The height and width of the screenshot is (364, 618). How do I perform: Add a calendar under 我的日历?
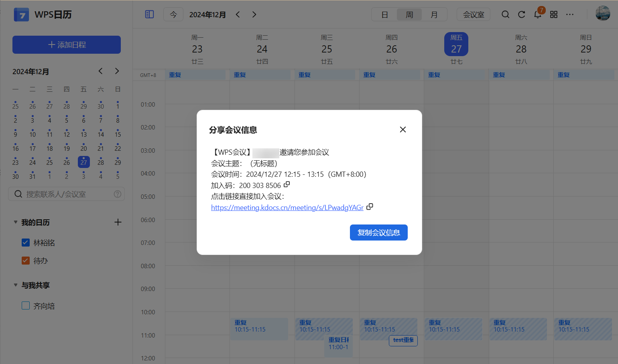(x=118, y=222)
